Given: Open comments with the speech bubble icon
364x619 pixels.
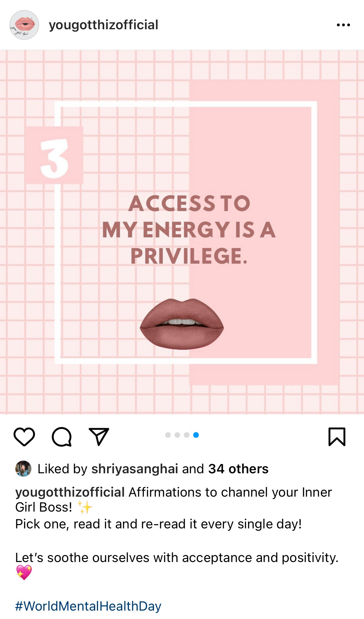Looking at the screenshot, I should (x=62, y=437).
